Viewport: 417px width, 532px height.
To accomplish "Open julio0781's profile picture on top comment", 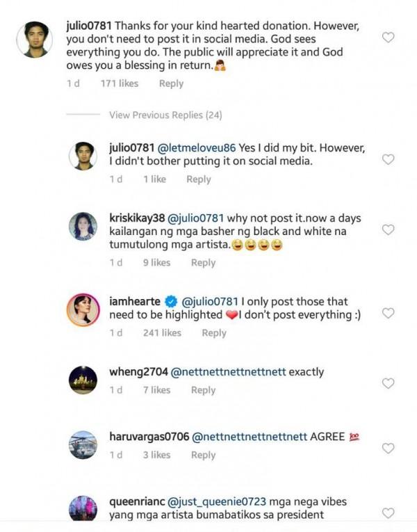I will [x=35, y=40].
